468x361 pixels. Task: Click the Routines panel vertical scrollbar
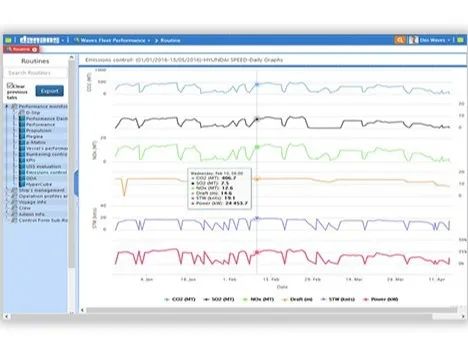coord(71,163)
